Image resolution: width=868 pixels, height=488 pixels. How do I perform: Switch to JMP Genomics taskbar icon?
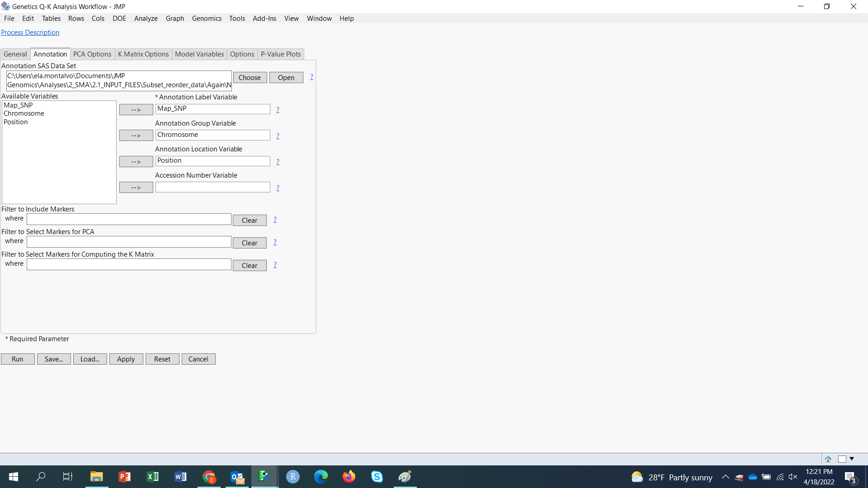coord(264,477)
